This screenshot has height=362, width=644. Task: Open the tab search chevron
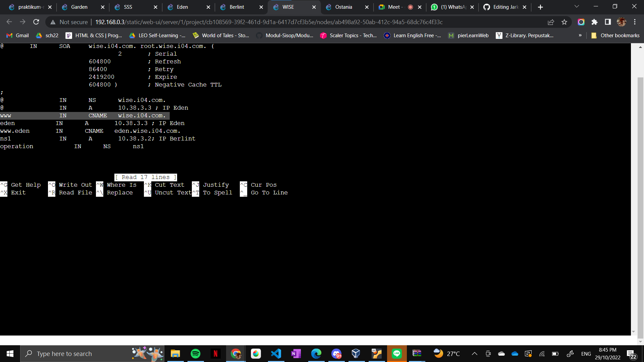(x=577, y=7)
